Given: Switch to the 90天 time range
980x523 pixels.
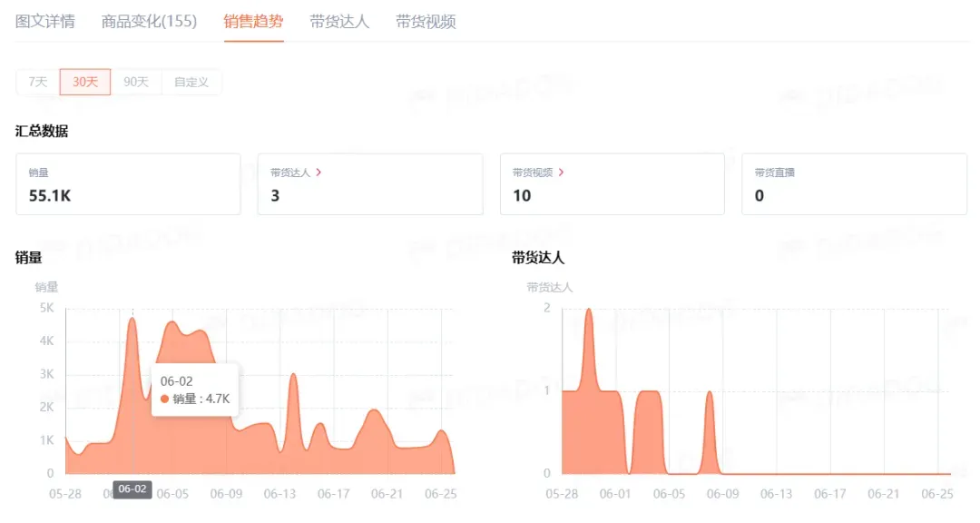Looking at the screenshot, I should pos(136,82).
